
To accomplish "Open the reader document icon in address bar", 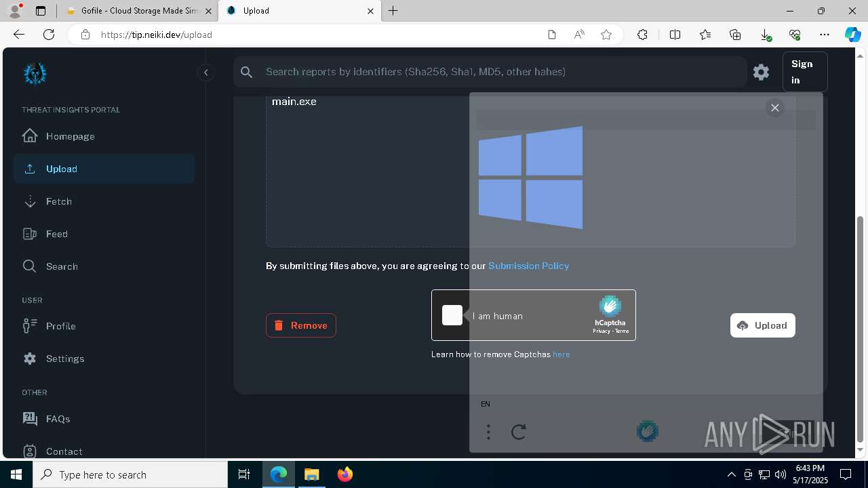I will tap(552, 35).
